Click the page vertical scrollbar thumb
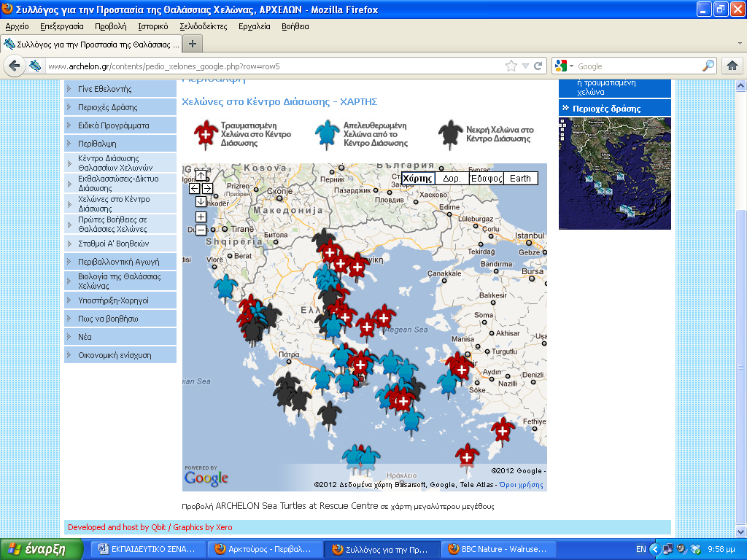Viewport: 747px width, 560px height. coord(741,367)
